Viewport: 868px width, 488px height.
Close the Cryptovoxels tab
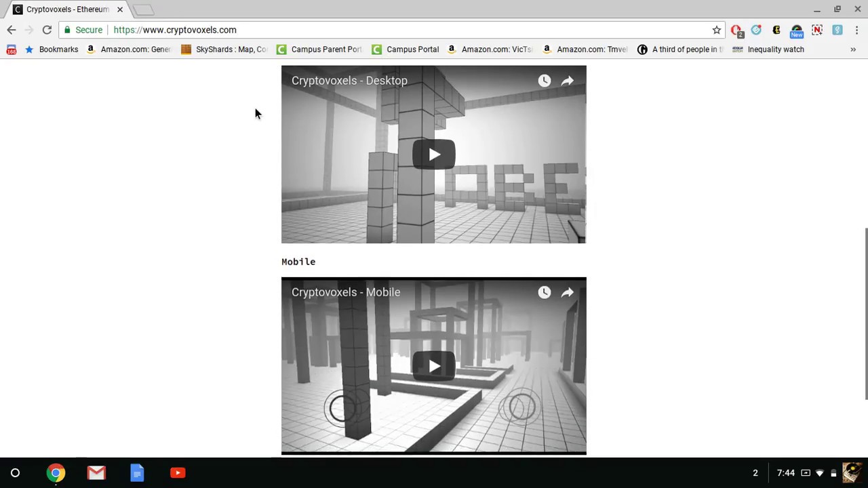(120, 9)
